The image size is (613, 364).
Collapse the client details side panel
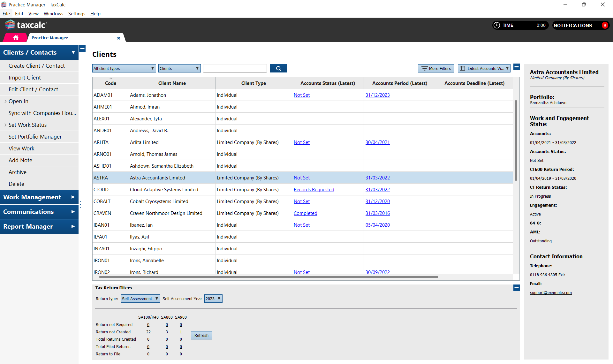click(517, 67)
